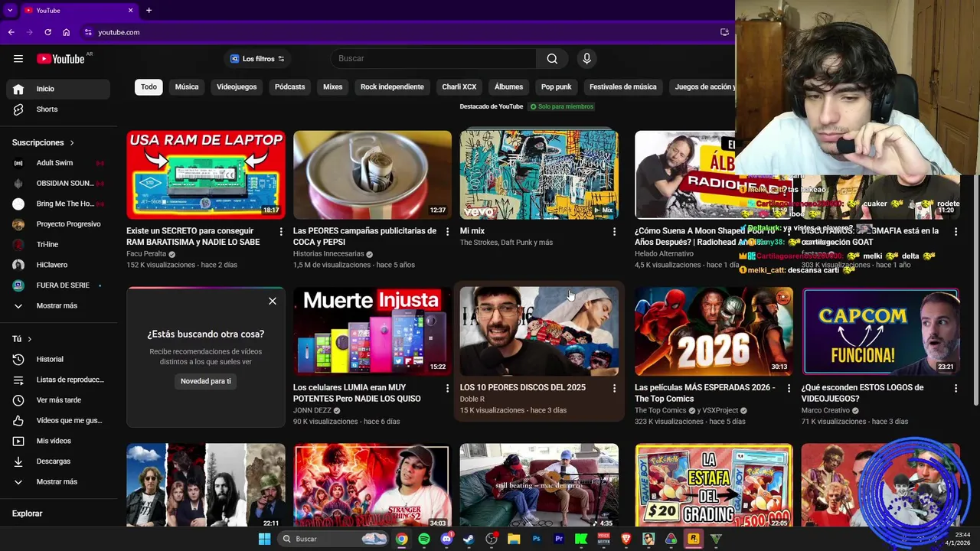The image size is (980, 551).
Task: Start voice search with microphone
Action: tap(586, 59)
